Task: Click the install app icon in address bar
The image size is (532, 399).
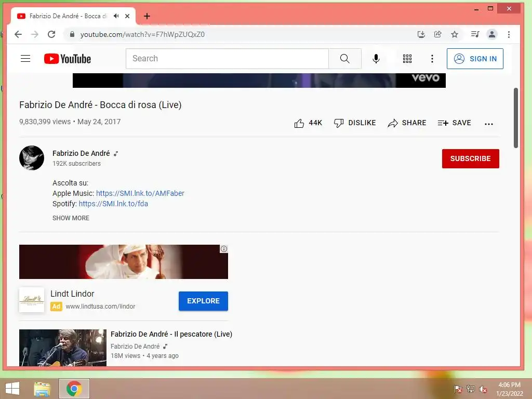Action: click(421, 34)
